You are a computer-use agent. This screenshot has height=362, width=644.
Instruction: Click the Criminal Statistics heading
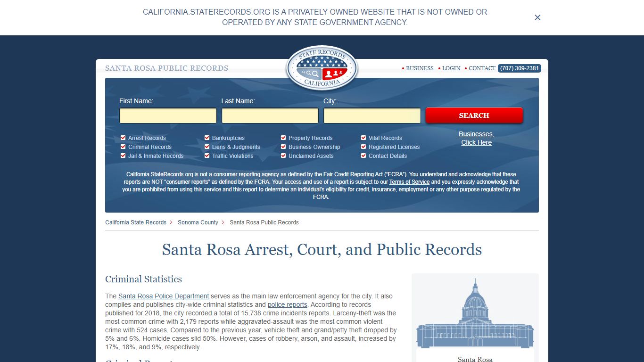[x=143, y=279]
